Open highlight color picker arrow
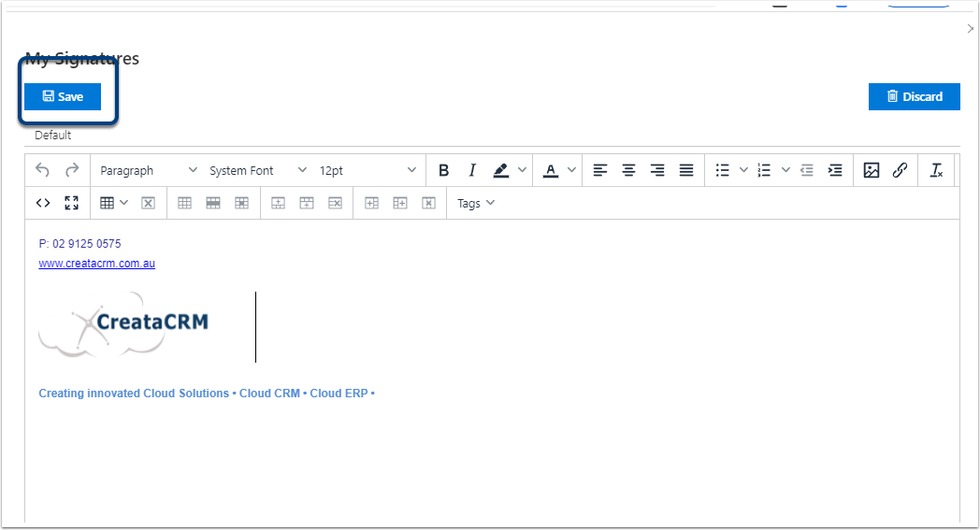Image resolution: width=980 pixels, height=530 pixels. [x=522, y=170]
